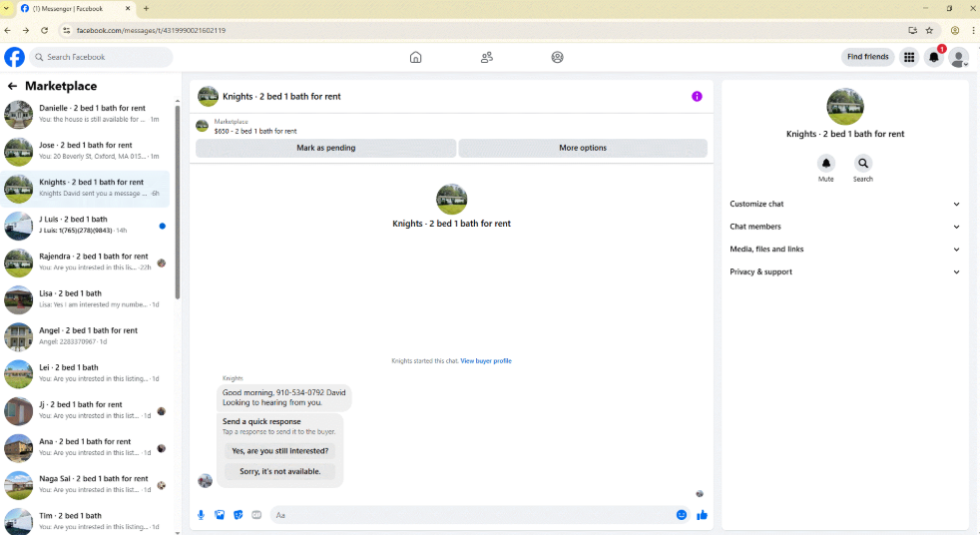Attach a photo file icon
This screenshot has width=980, height=535.
pos(220,515)
